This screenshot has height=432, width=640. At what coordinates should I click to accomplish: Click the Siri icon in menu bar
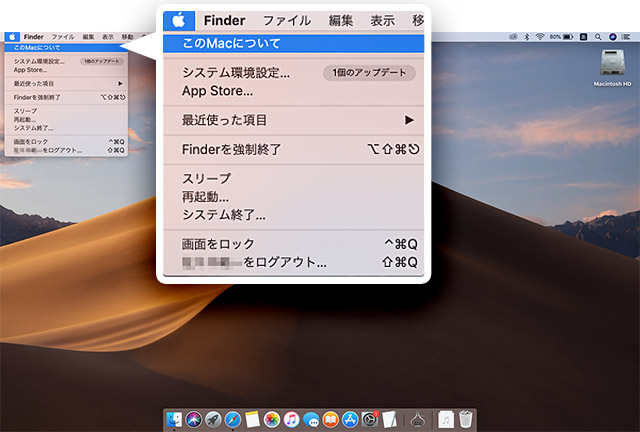612,37
